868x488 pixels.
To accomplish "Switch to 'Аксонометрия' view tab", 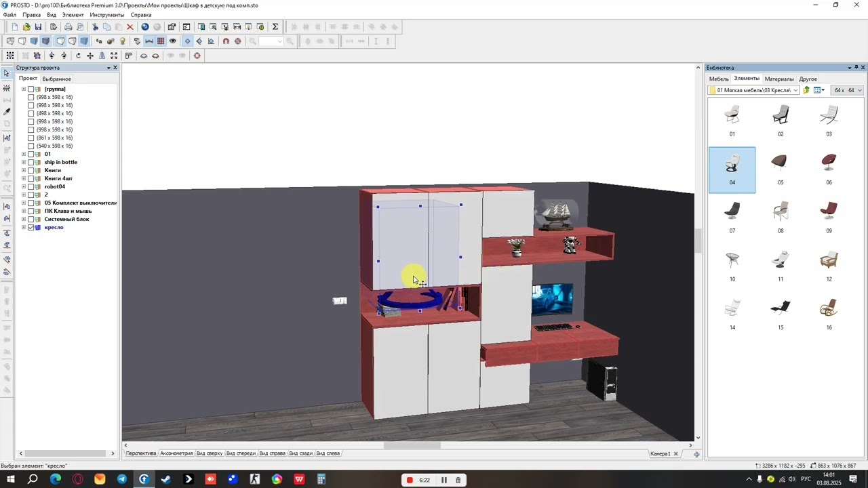I will point(176,453).
